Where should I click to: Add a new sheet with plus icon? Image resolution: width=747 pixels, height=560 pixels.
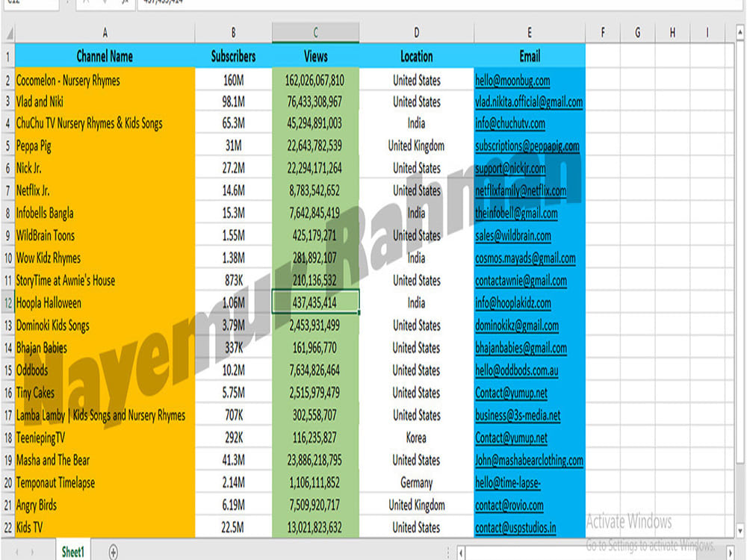pos(113,552)
